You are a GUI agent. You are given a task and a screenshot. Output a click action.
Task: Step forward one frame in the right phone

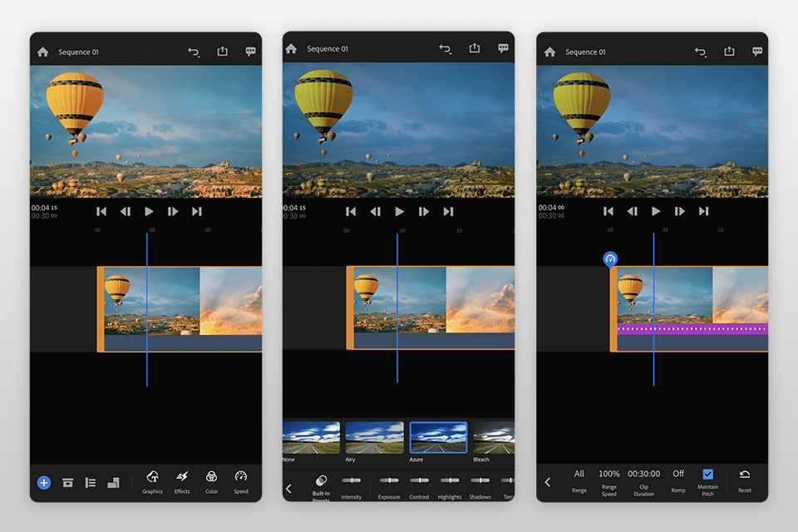(680, 211)
